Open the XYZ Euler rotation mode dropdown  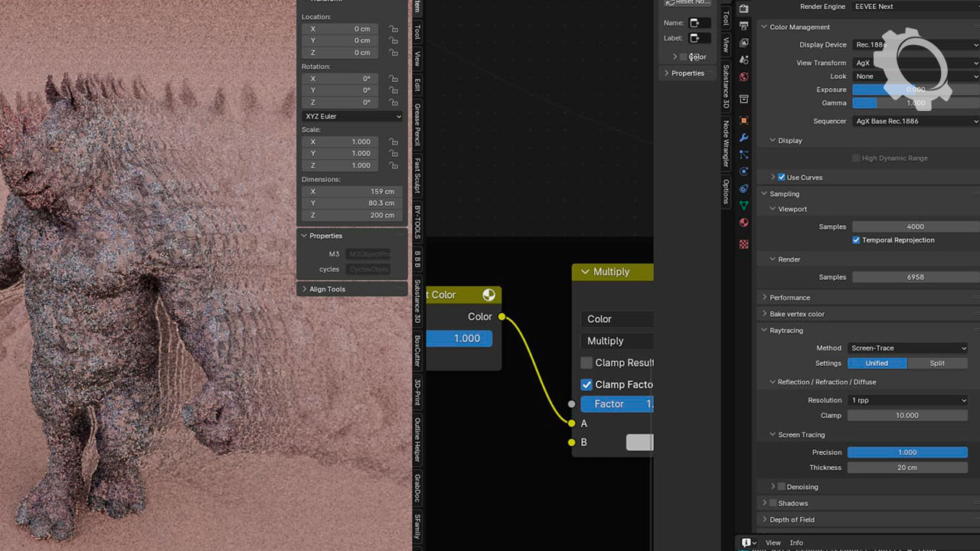(352, 116)
